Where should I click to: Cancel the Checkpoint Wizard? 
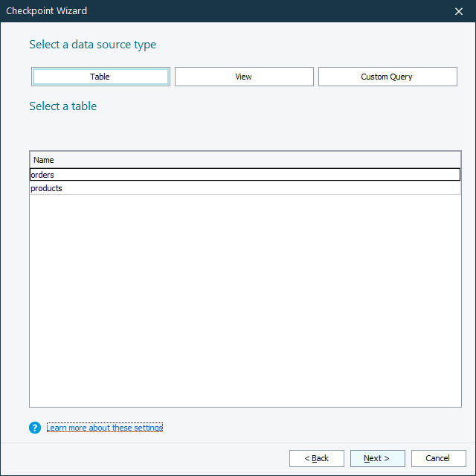(438, 458)
